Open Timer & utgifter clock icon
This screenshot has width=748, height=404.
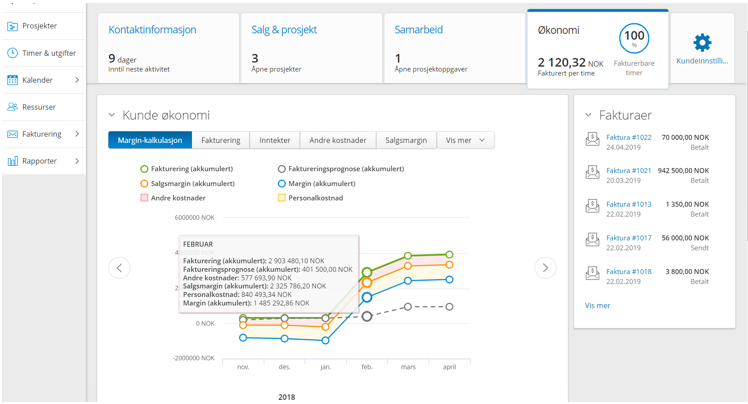tap(13, 53)
